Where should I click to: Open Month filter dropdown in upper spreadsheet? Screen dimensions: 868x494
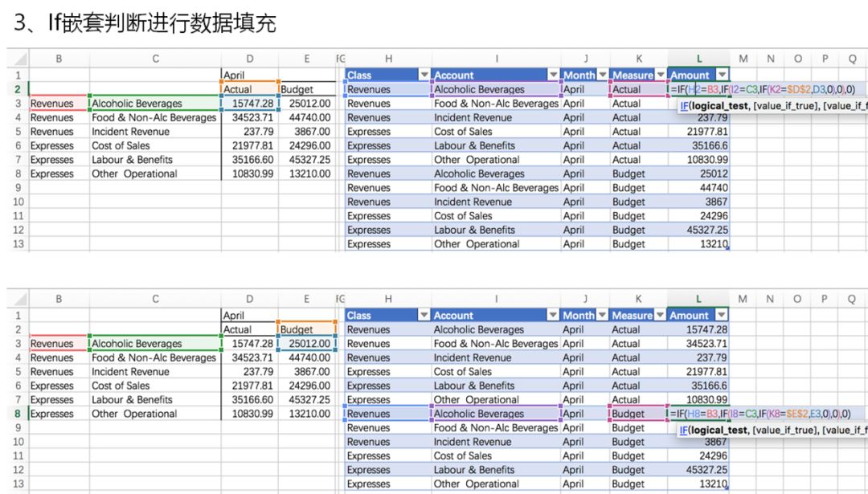[601, 75]
